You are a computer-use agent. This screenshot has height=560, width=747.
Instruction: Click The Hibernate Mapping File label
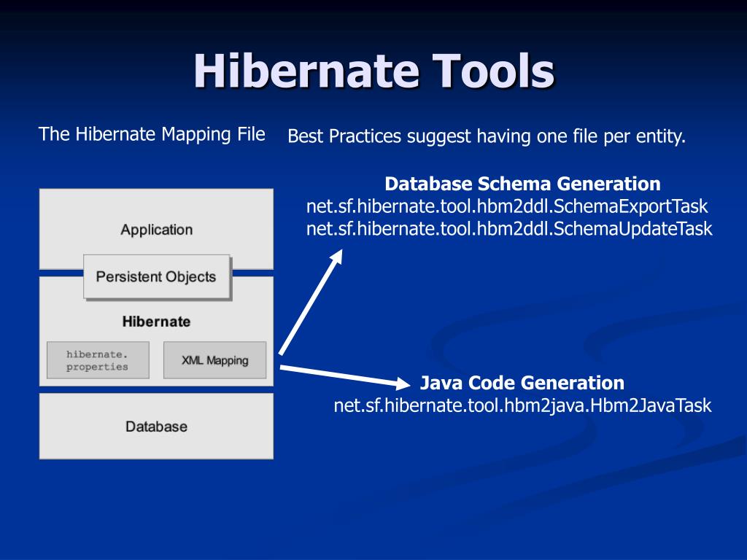pos(151,134)
